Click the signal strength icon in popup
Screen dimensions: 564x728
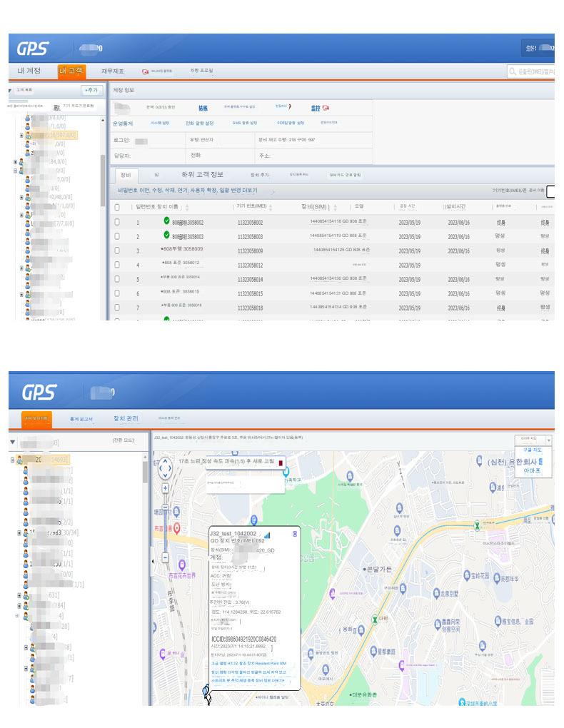[267, 534]
